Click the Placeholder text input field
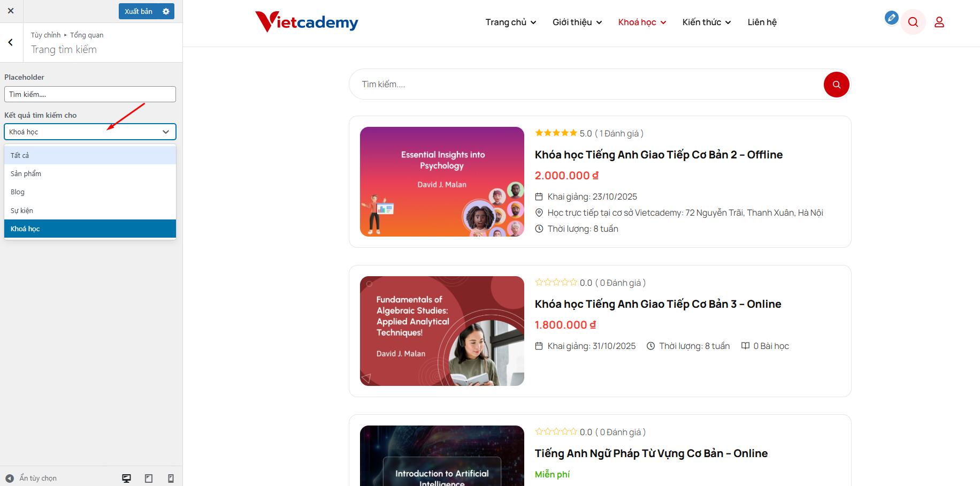The image size is (980, 486). pos(90,94)
